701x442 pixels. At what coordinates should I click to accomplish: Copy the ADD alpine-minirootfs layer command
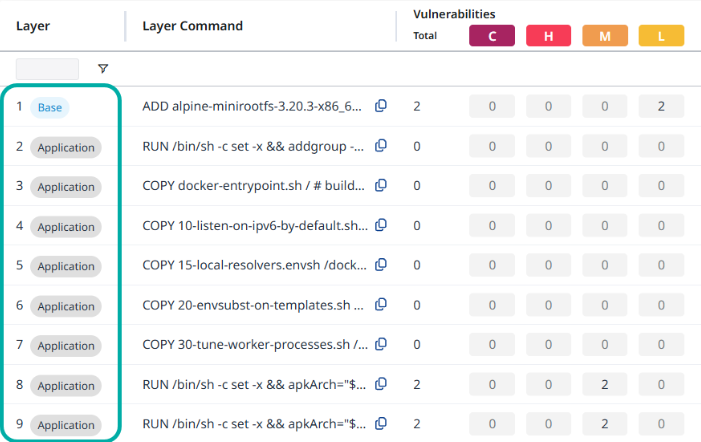[380, 106]
